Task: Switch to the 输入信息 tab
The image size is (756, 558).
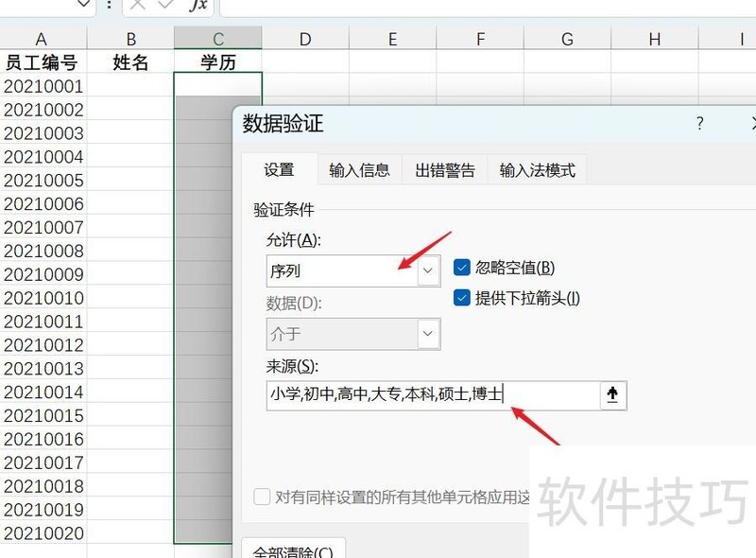Action: click(x=360, y=170)
